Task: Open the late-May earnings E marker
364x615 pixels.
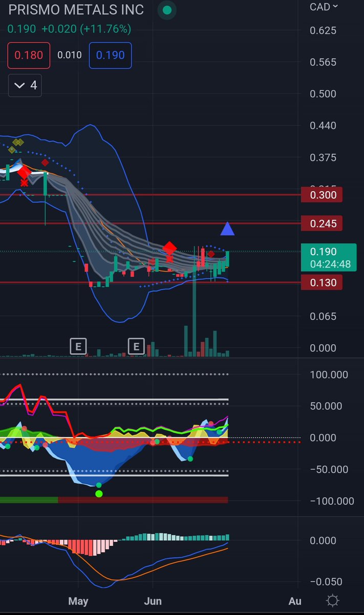Action: tap(136, 346)
